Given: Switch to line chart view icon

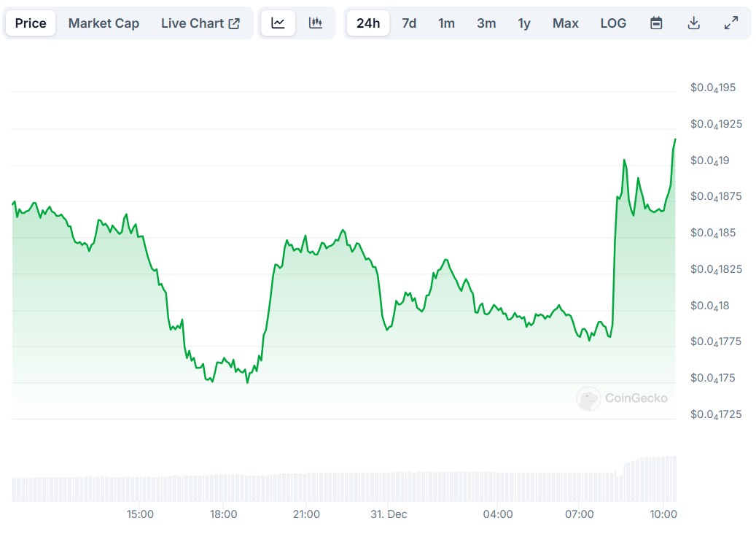Looking at the screenshot, I should [278, 23].
